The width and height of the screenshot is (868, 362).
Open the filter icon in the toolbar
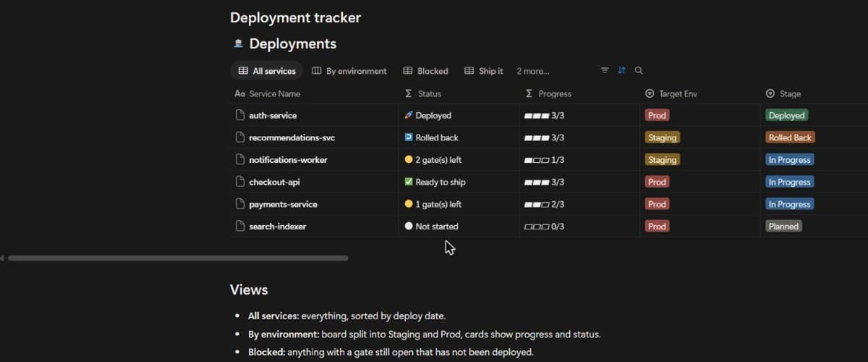coord(605,71)
